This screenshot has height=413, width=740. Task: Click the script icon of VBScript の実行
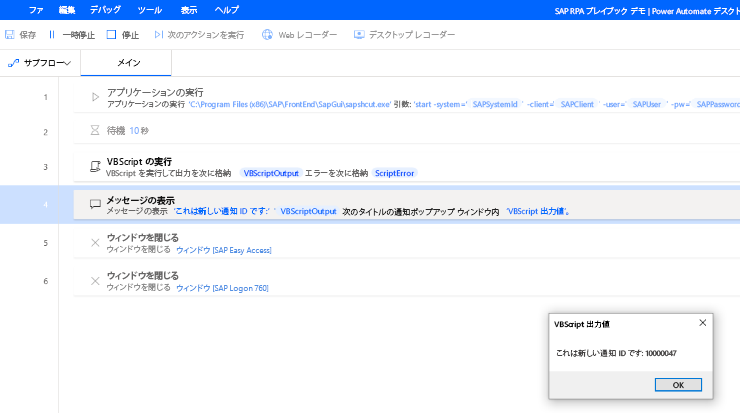click(95, 166)
